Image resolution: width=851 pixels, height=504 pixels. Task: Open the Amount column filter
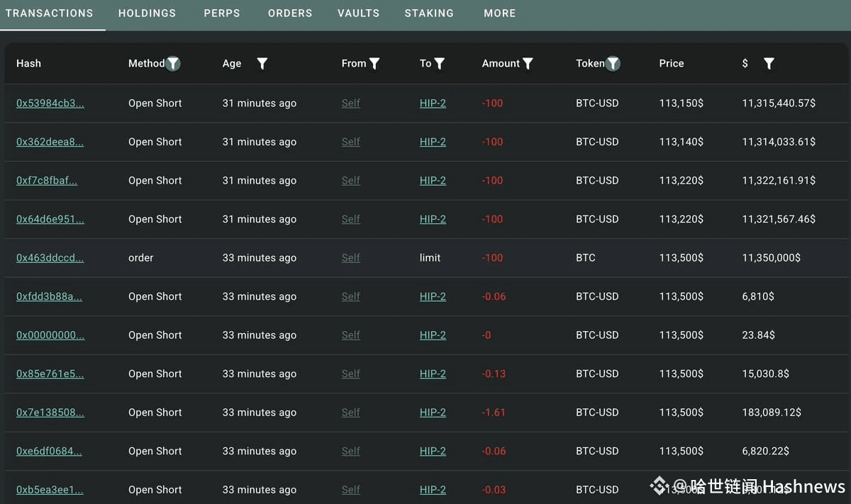(528, 64)
